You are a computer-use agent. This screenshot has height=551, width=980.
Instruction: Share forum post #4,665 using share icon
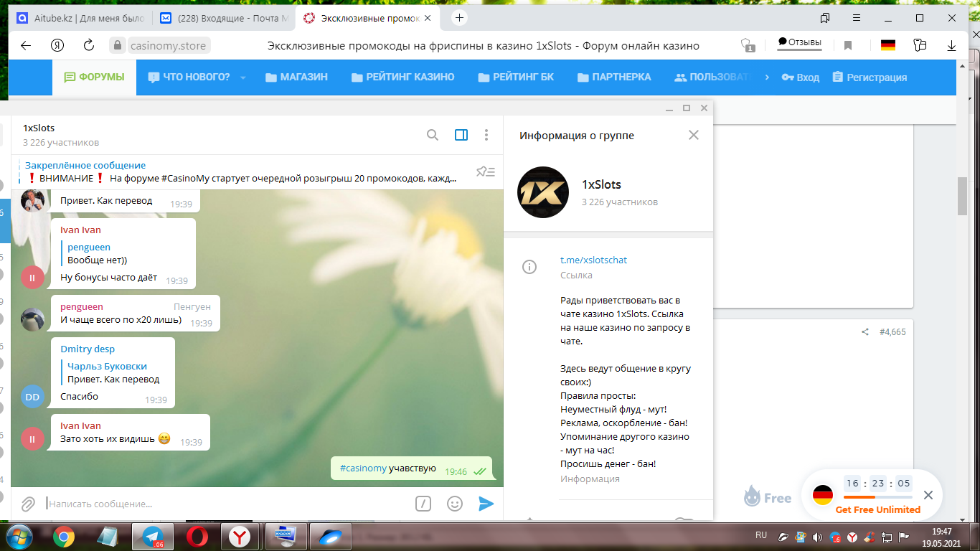click(x=865, y=332)
